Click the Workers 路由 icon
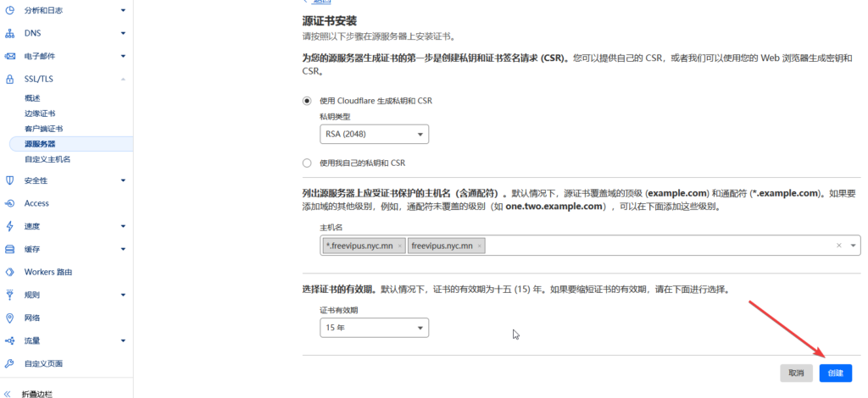The image size is (868, 398). (10, 272)
